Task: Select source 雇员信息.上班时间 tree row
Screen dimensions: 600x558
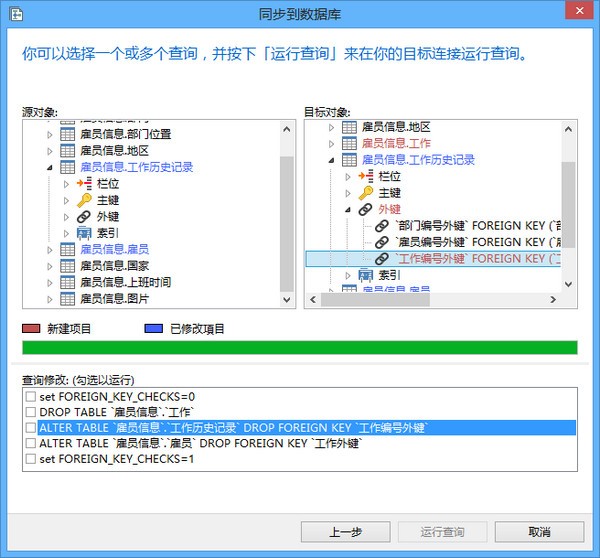Action: (x=125, y=282)
